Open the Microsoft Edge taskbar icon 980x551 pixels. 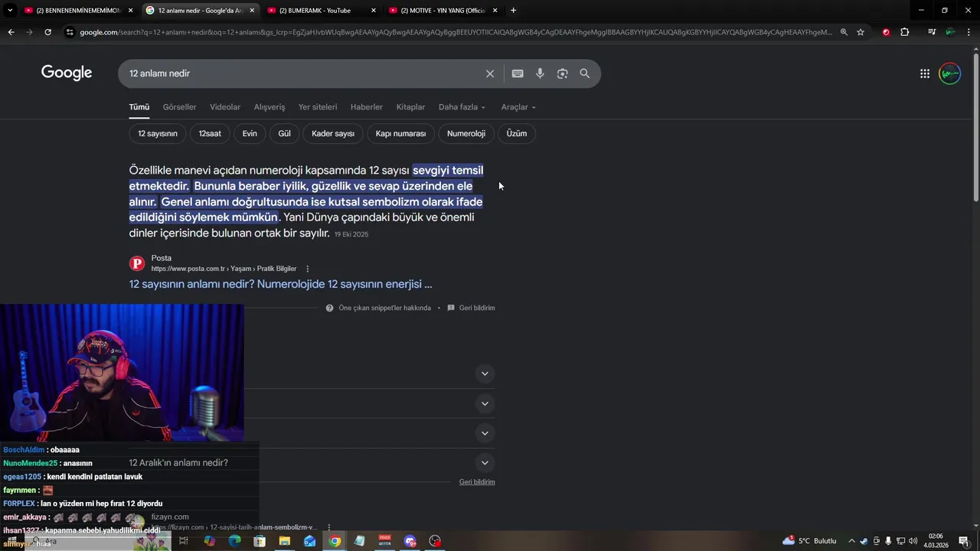coord(234,541)
